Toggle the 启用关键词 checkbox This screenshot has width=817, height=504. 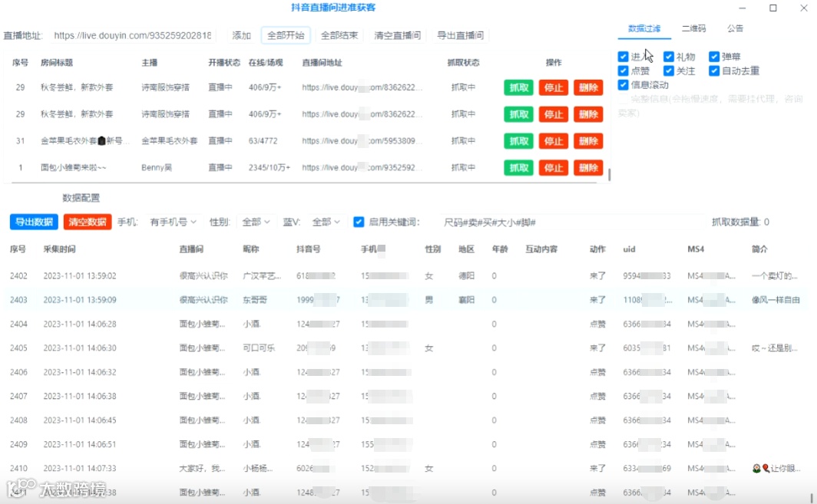pos(359,222)
